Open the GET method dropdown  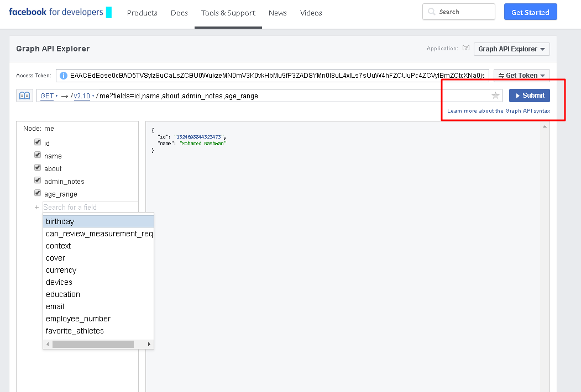click(49, 96)
